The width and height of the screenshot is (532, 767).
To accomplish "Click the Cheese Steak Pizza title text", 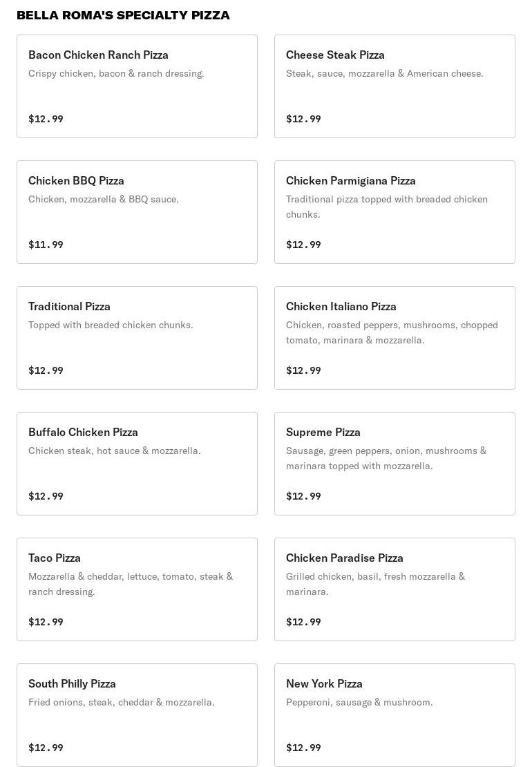I will pyautogui.click(x=335, y=55).
